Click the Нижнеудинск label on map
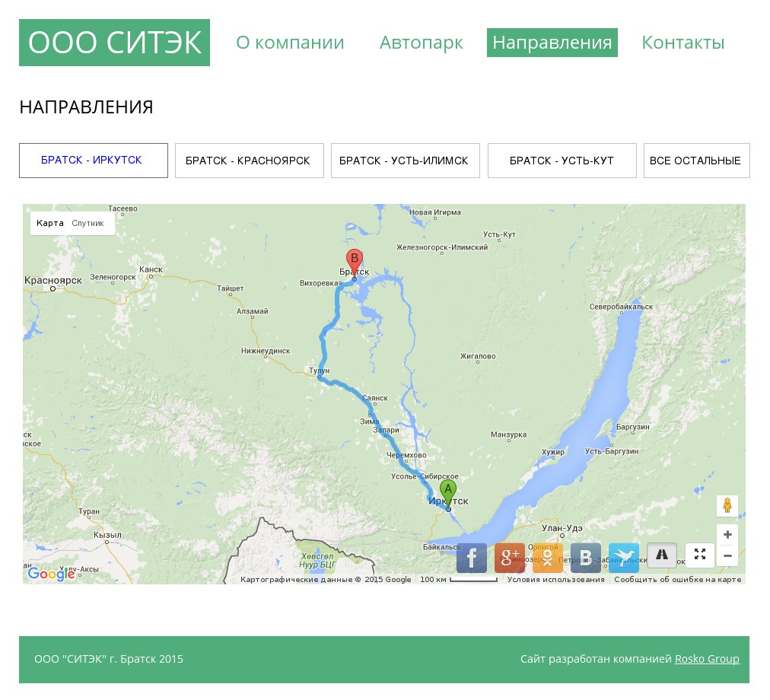This screenshot has width=770, height=700. pos(266,351)
